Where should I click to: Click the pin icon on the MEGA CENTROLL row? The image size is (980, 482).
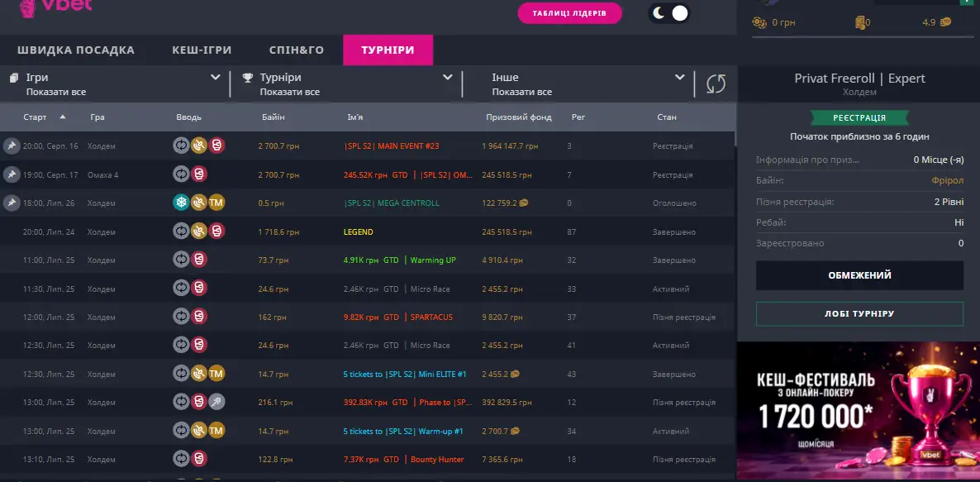pos(12,203)
